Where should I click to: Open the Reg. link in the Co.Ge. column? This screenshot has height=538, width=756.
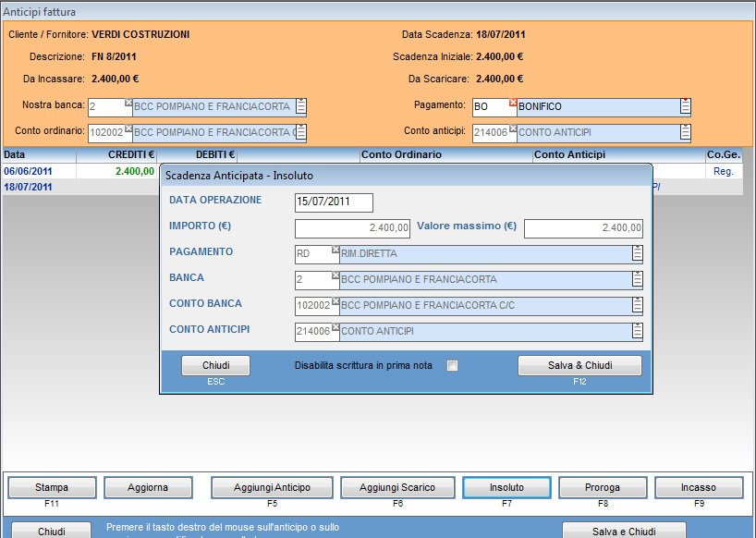723,171
